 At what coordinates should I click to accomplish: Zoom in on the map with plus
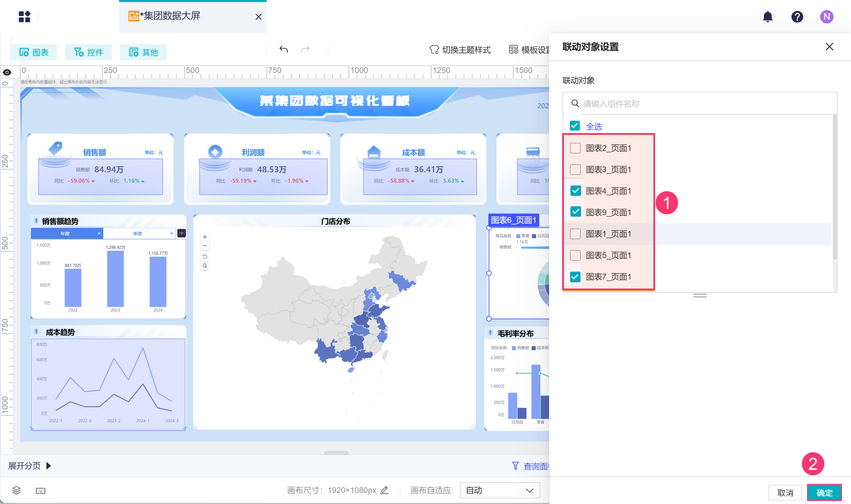click(205, 237)
